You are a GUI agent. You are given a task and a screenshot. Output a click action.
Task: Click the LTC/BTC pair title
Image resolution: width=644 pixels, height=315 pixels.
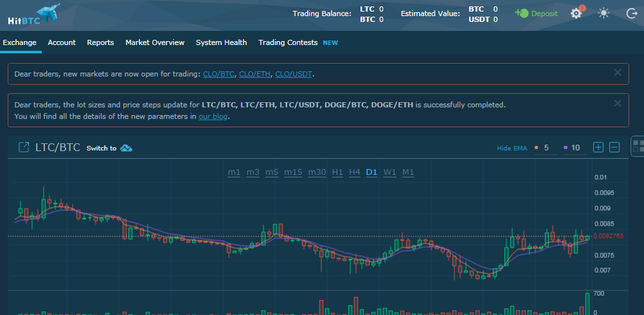(x=58, y=147)
